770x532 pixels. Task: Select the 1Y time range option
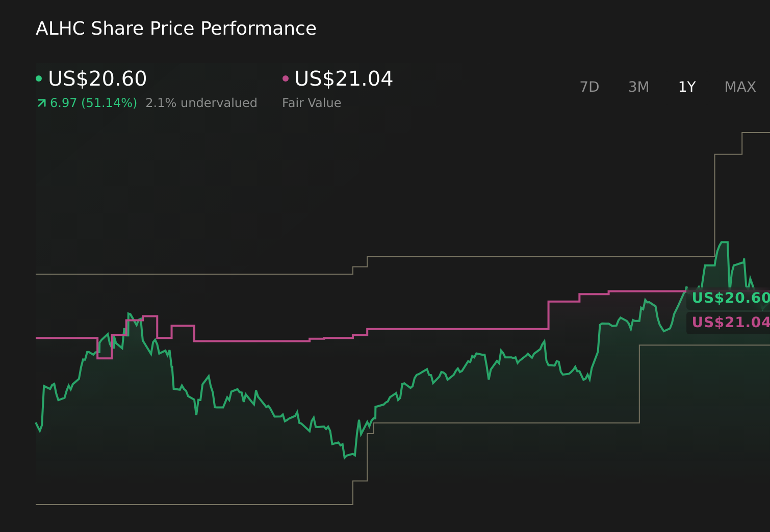(687, 87)
